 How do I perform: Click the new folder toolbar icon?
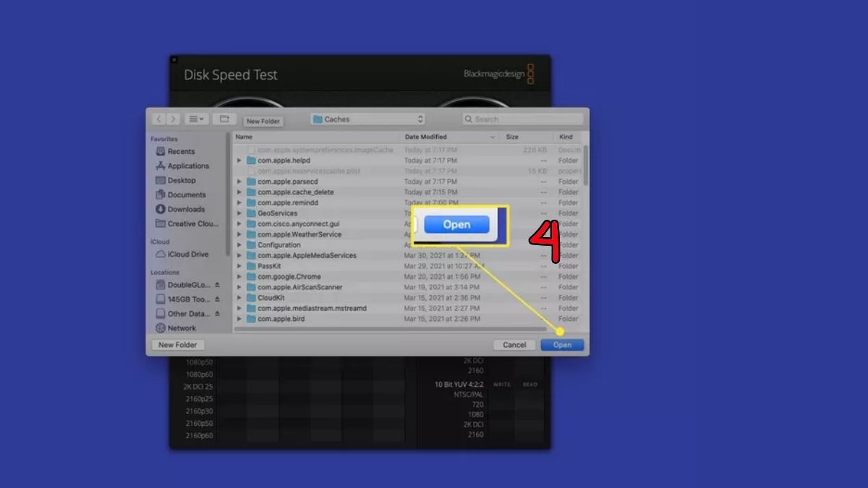tap(224, 119)
